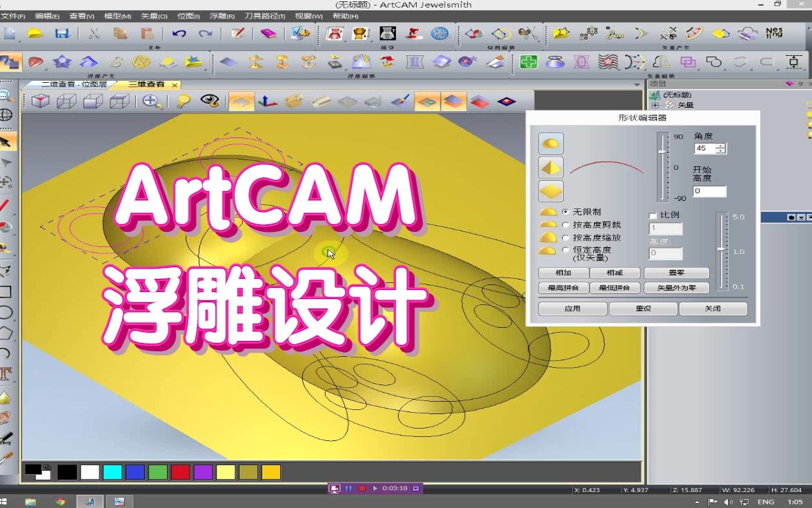Select the 无限制 radio option
This screenshot has height=508, width=812.
(566, 212)
